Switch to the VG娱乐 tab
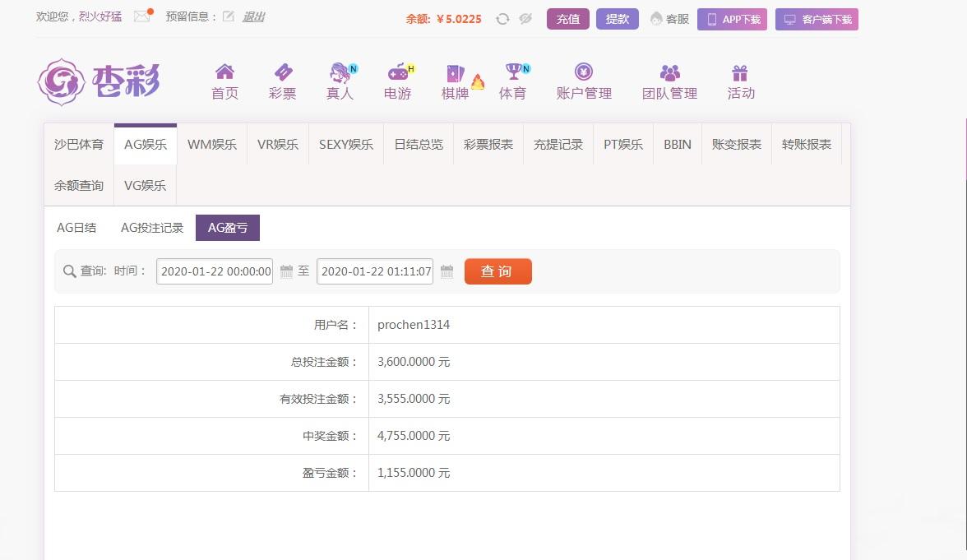Viewport: 967px width, 560px height. [145, 186]
